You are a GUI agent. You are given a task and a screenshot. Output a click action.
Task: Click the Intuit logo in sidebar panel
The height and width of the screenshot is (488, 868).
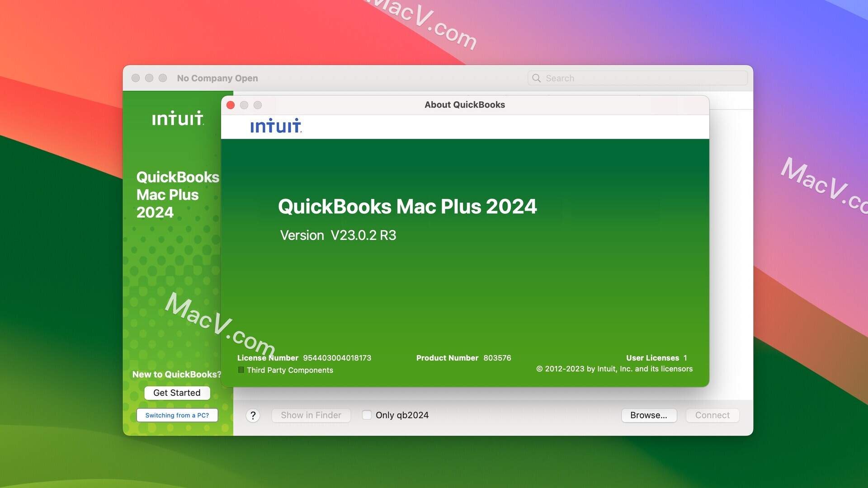[178, 118]
